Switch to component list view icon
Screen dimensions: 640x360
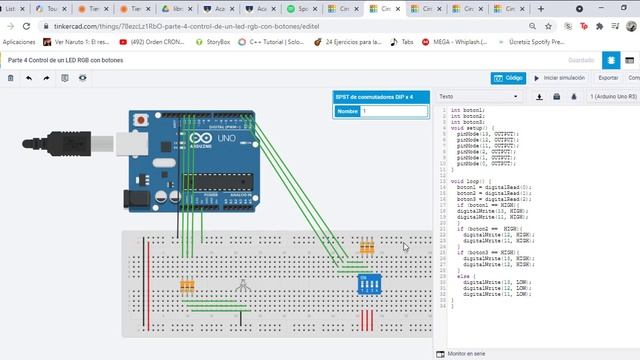(x=629, y=60)
